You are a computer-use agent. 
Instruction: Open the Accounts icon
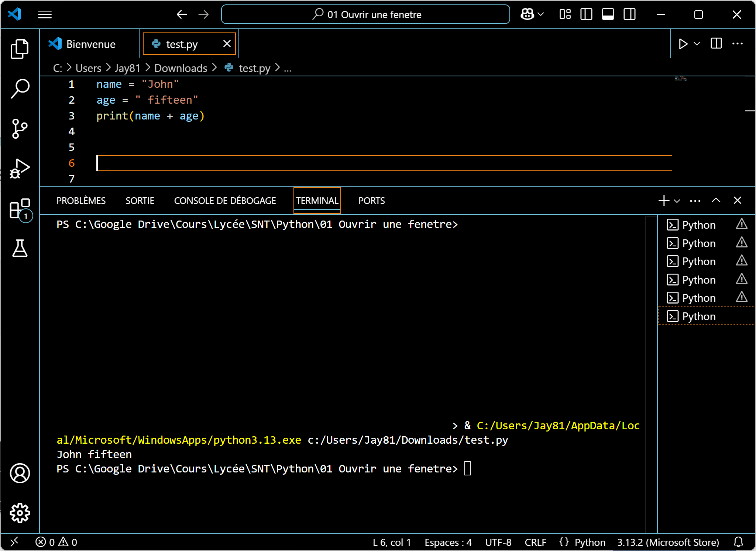(x=20, y=473)
